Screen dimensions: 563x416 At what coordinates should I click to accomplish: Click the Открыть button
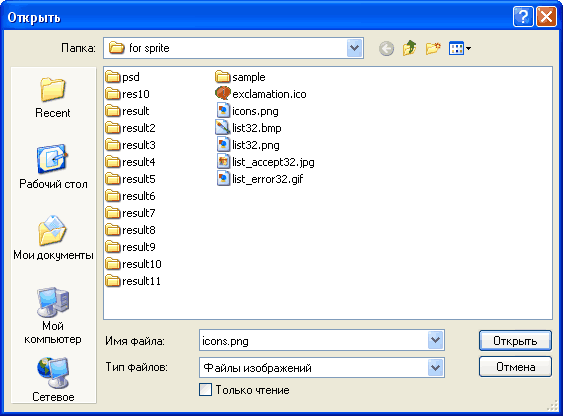click(x=515, y=341)
